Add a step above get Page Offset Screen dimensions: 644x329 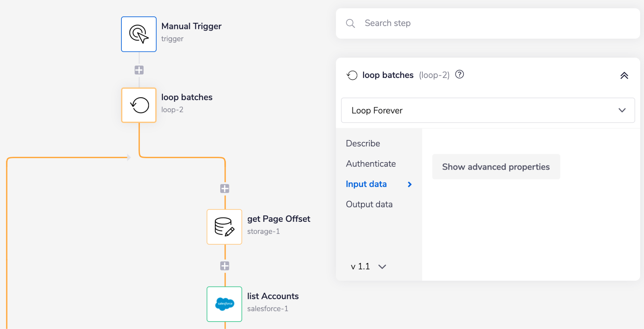coord(224,189)
